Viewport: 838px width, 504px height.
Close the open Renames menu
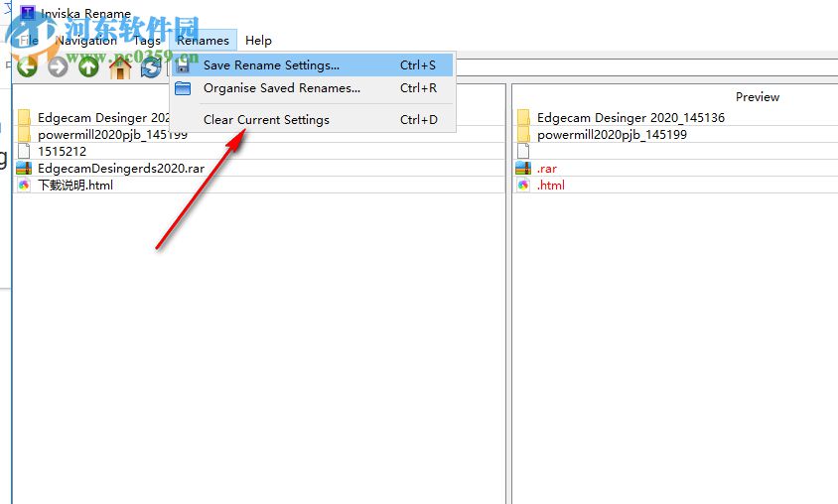204,41
